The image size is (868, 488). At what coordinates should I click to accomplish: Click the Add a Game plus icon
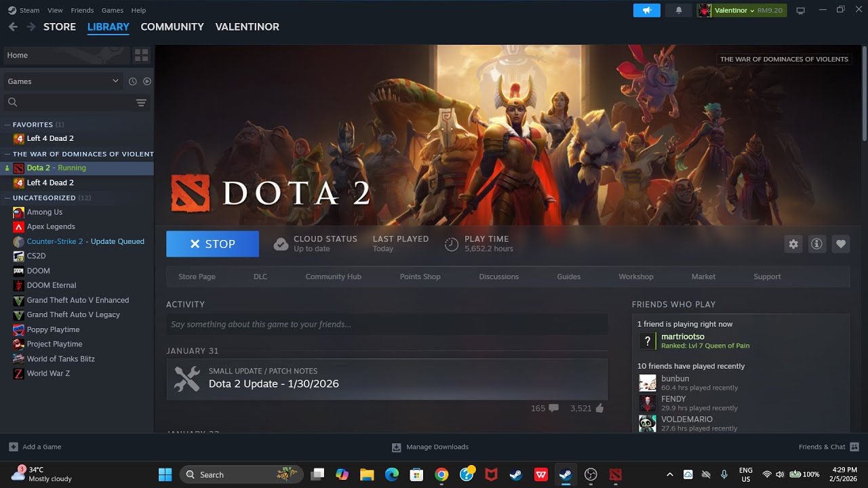click(x=14, y=447)
